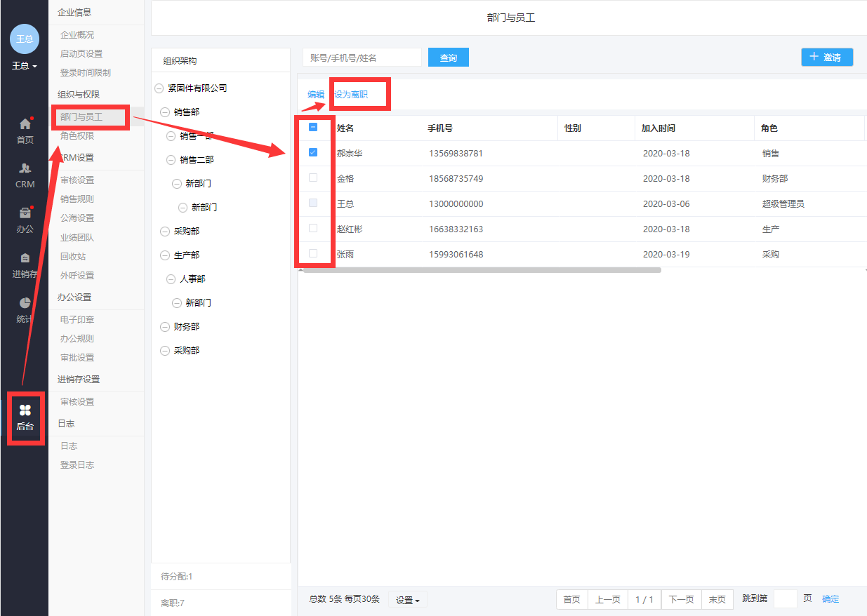The image size is (867, 616).
Task: Click the 邀请 invite button
Action: 827,57
